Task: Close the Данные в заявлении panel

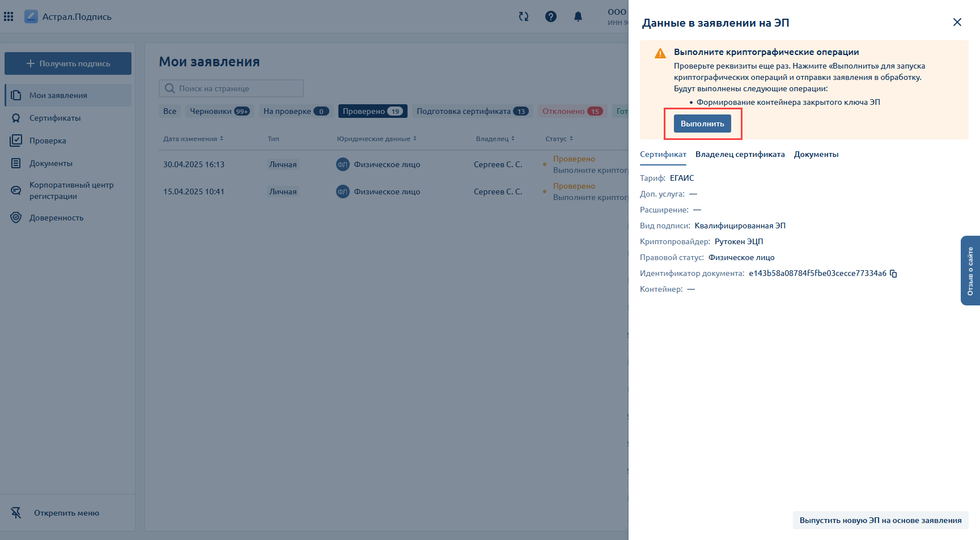Action: [957, 22]
